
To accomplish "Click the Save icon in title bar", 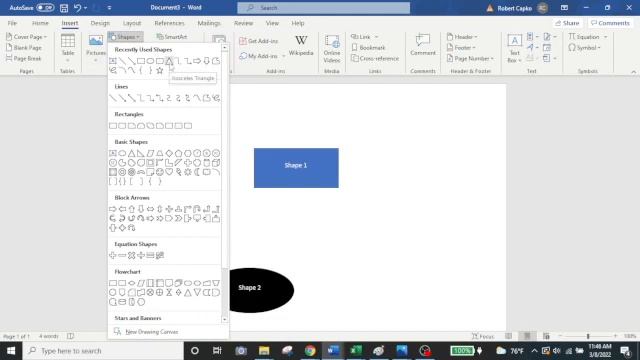I will 64,8.
